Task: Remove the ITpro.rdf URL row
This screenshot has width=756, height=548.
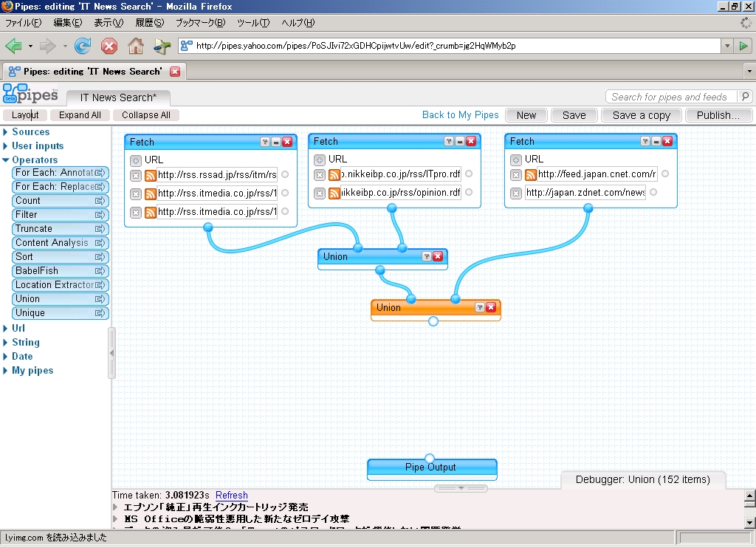Action: pos(320,174)
